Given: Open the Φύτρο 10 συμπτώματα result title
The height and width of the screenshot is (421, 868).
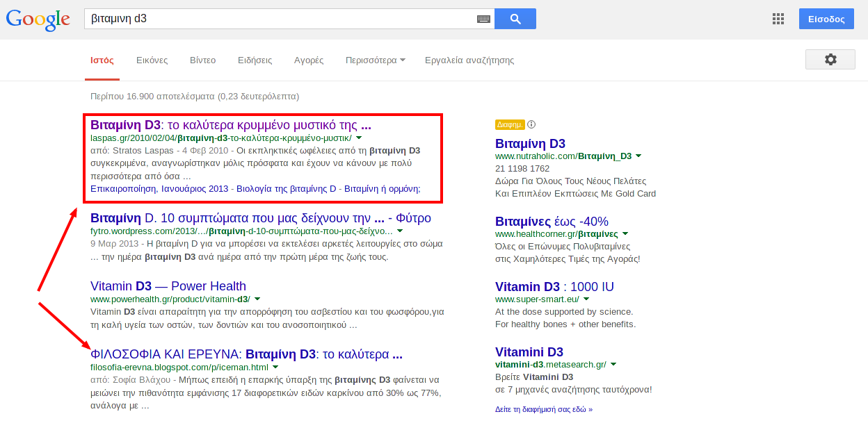Looking at the screenshot, I should click(261, 217).
